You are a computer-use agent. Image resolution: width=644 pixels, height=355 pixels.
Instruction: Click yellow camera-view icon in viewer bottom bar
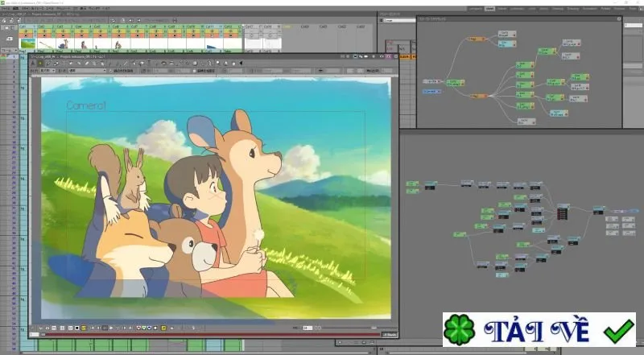click(164, 328)
